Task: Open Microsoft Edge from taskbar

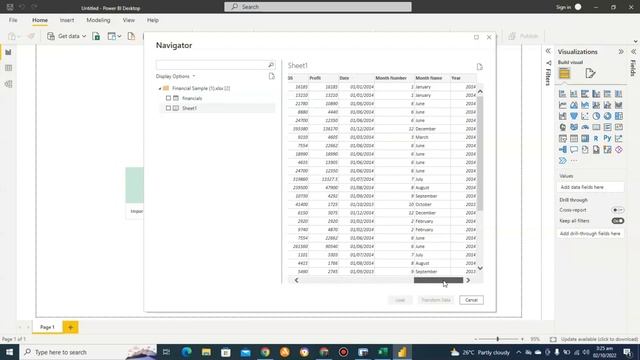Action: 187,352
